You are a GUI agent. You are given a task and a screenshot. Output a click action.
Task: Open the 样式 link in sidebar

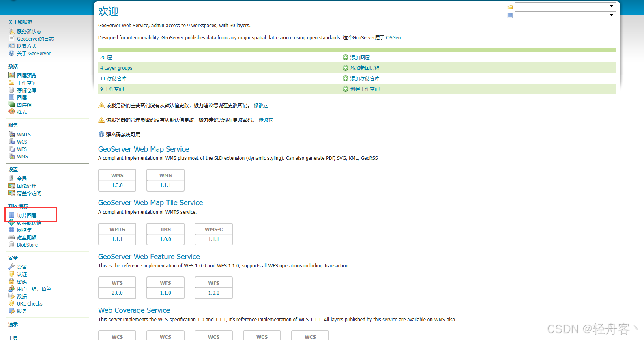point(22,112)
